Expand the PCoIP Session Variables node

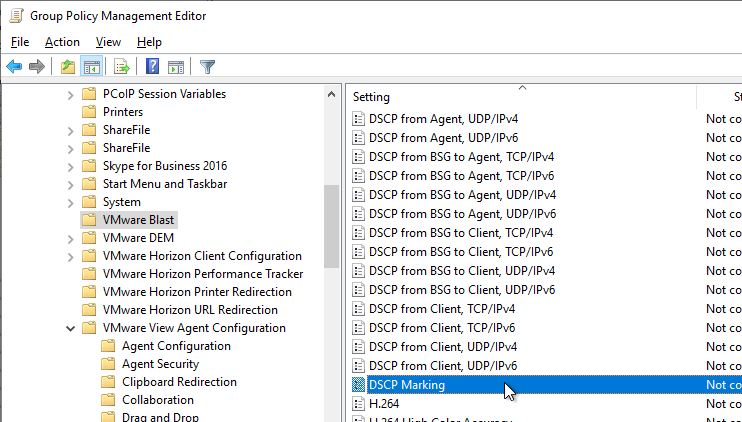tap(71, 95)
